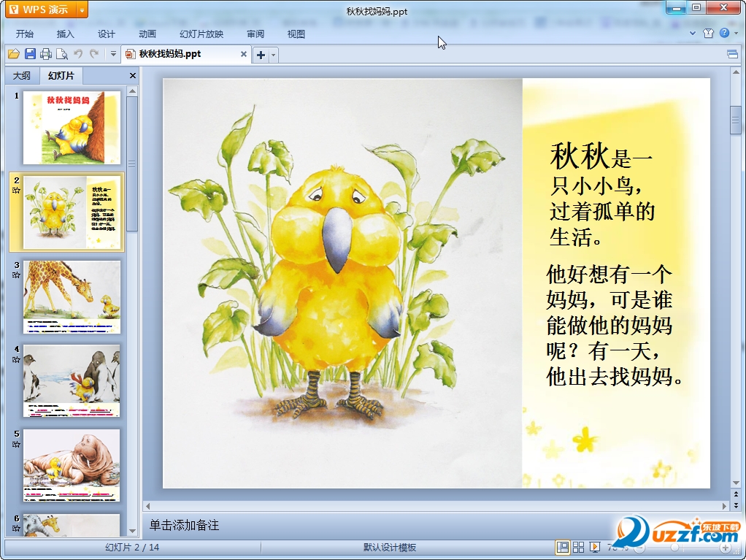The height and width of the screenshot is (560, 746).
Task: Click horizontal scrollbar left arrow
Action: tap(147, 506)
